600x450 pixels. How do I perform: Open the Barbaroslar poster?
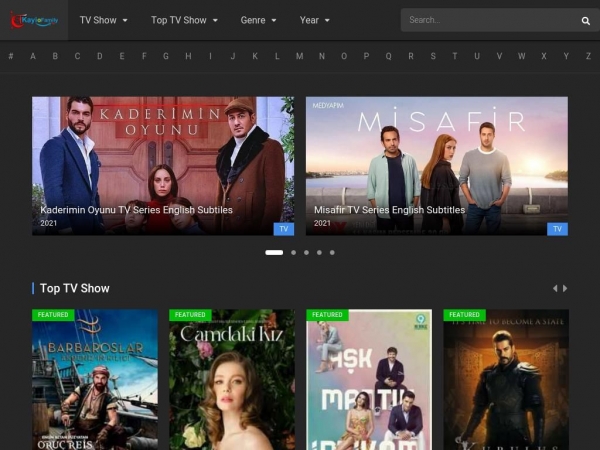click(95, 380)
